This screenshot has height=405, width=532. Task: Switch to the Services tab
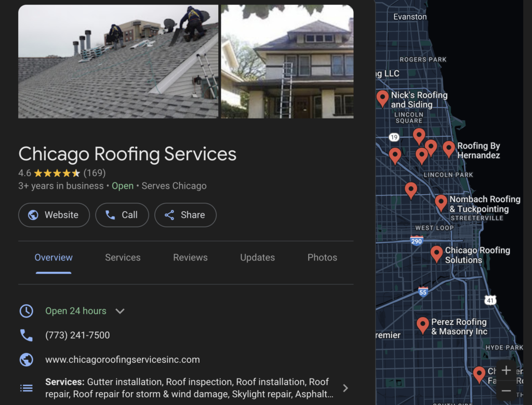123,258
